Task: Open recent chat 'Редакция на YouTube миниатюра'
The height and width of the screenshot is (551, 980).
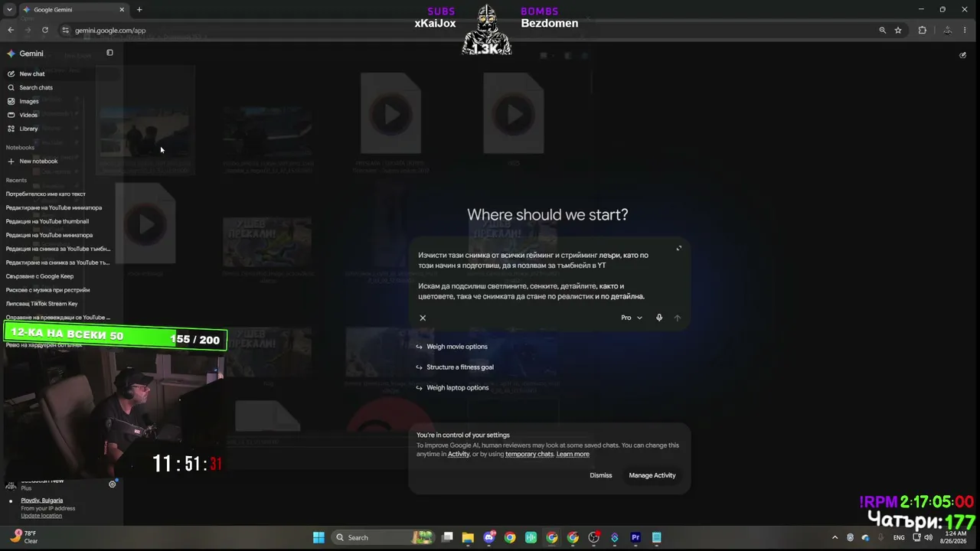Action: [x=49, y=236]
